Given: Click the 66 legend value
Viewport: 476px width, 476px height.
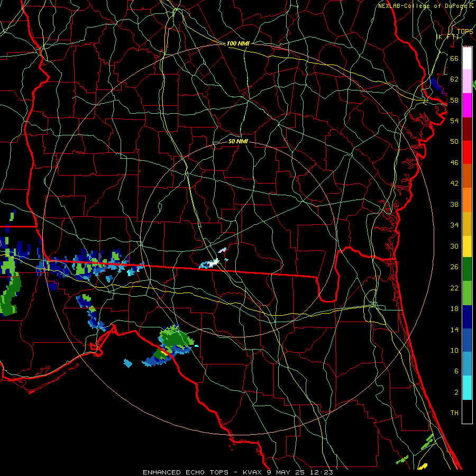Looking at the screenshot, I should (x=454, y=58).
